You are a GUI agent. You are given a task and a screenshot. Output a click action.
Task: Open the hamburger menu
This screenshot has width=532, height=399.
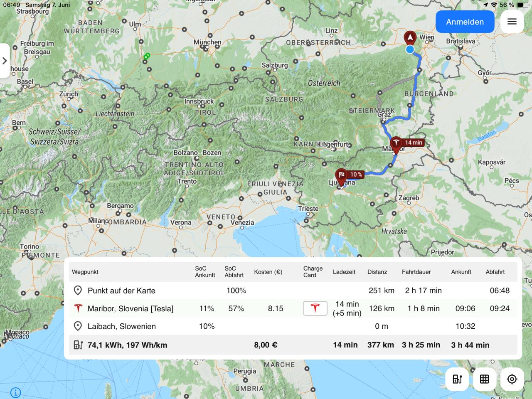tap(512, 22)
